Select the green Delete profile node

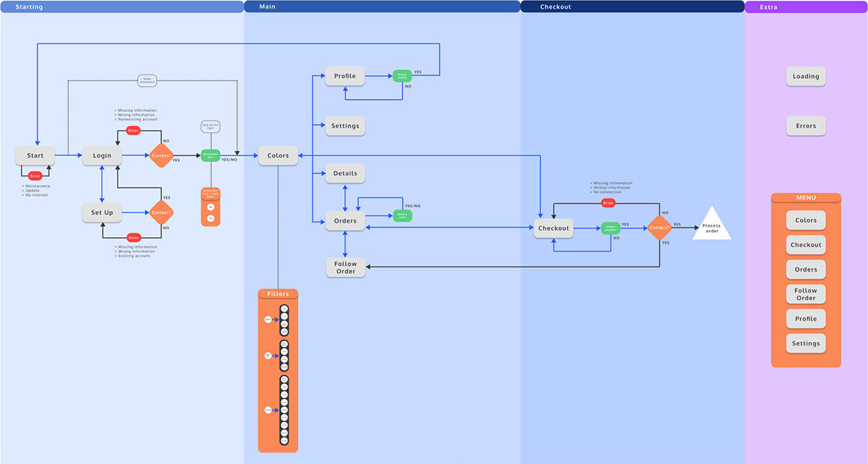click(402, 76)
